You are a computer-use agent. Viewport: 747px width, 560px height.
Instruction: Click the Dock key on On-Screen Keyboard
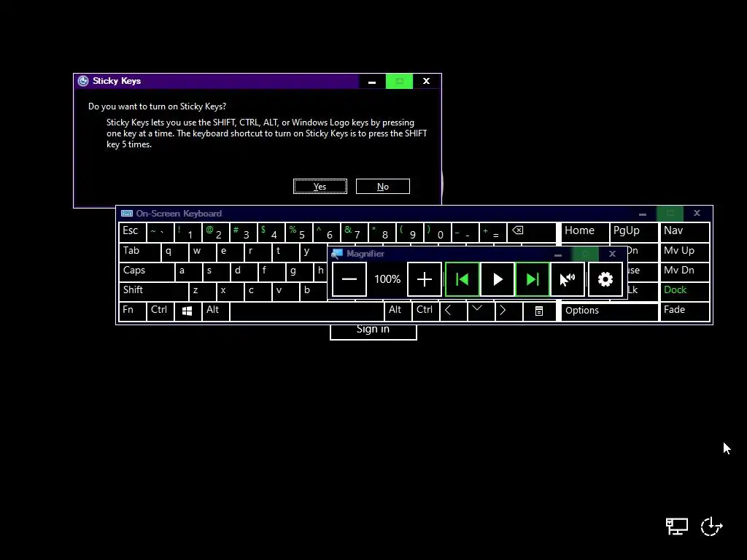pyautogui.click(x=684, y=291)
